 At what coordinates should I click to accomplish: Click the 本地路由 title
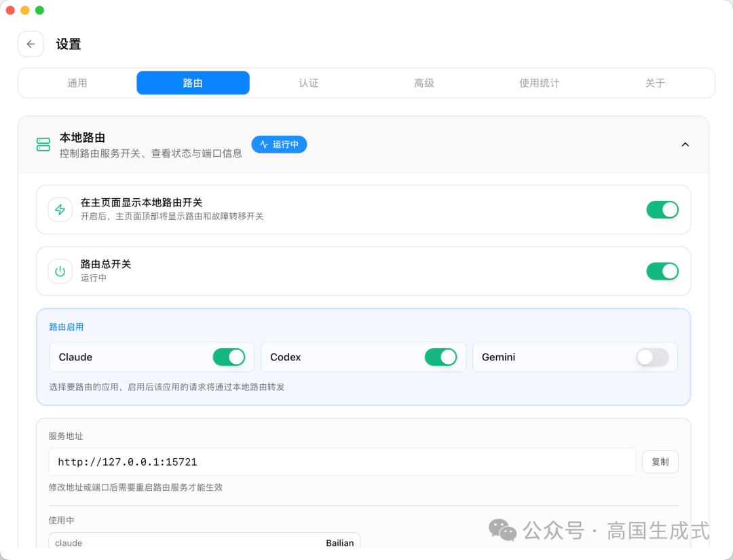click(82, 137)
